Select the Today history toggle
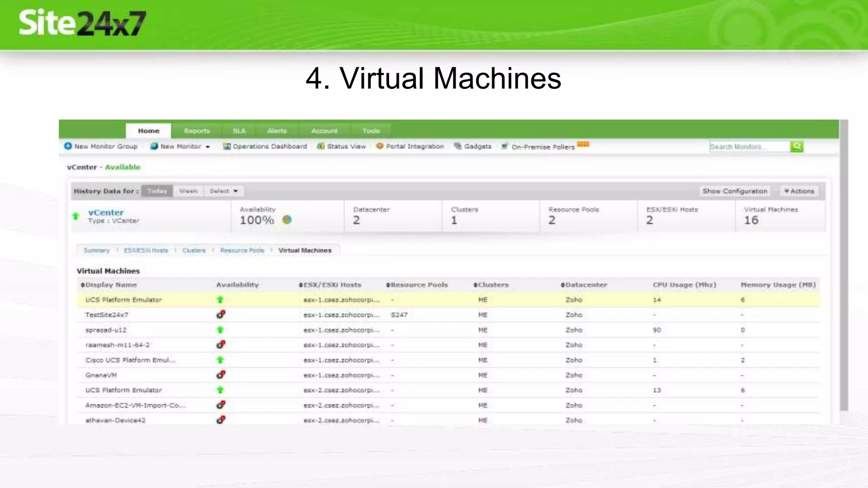The height and width of the screenshot is (488, 868). click(x=157, y=191)
